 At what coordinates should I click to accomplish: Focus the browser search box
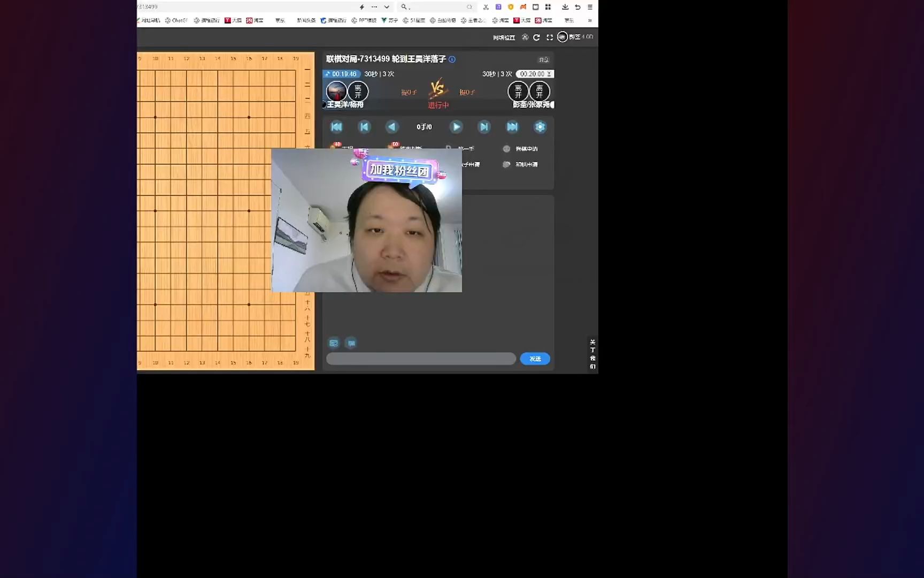coord(437,7)
